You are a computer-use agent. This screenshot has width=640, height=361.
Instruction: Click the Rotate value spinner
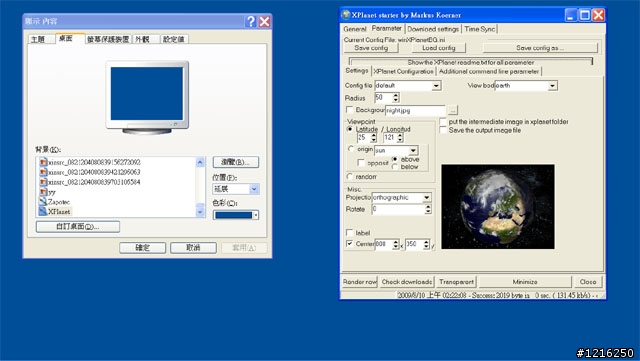(428, 209)
